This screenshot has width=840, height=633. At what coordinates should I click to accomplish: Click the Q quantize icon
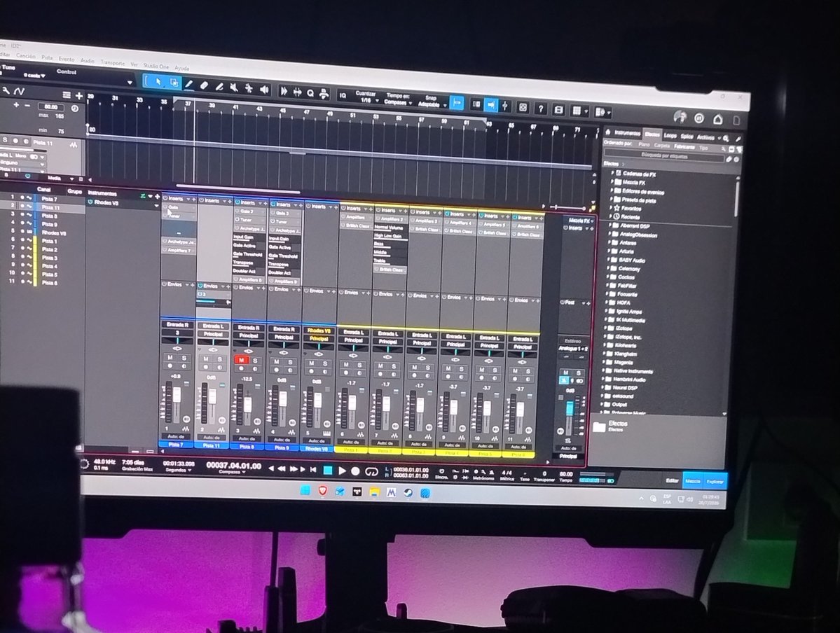(x=310, y=92)
